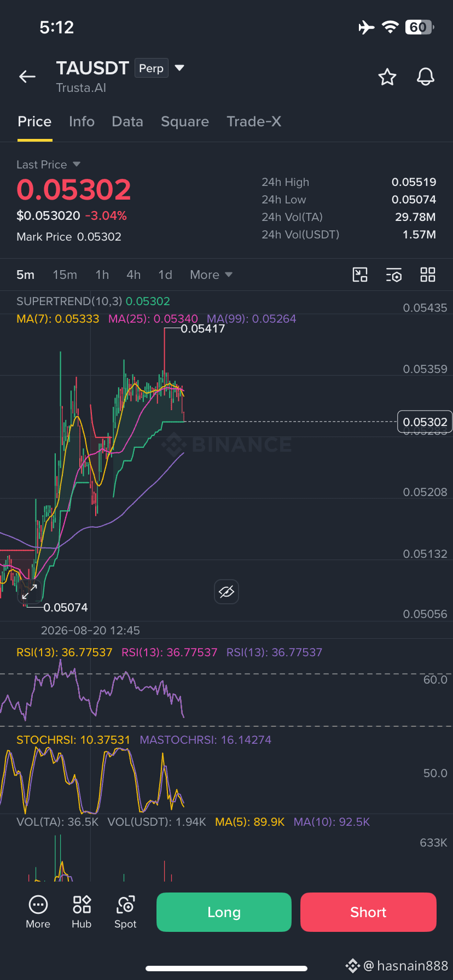Tap the -3.04% price change text
The height and width of the screenshot is (980, 453).
coord(106,215)
